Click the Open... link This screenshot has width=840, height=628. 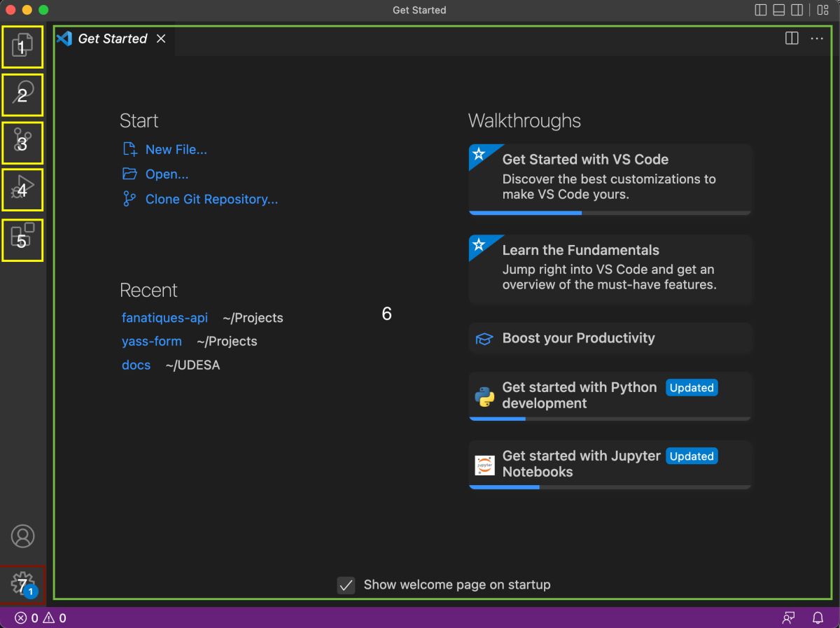[x=167, y=174]
